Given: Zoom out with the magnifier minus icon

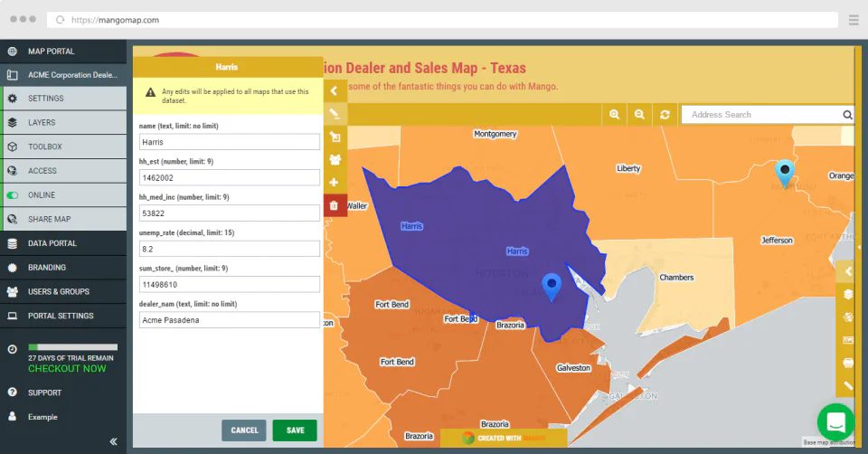Looking at the screenshot, I should pos(639,115).
